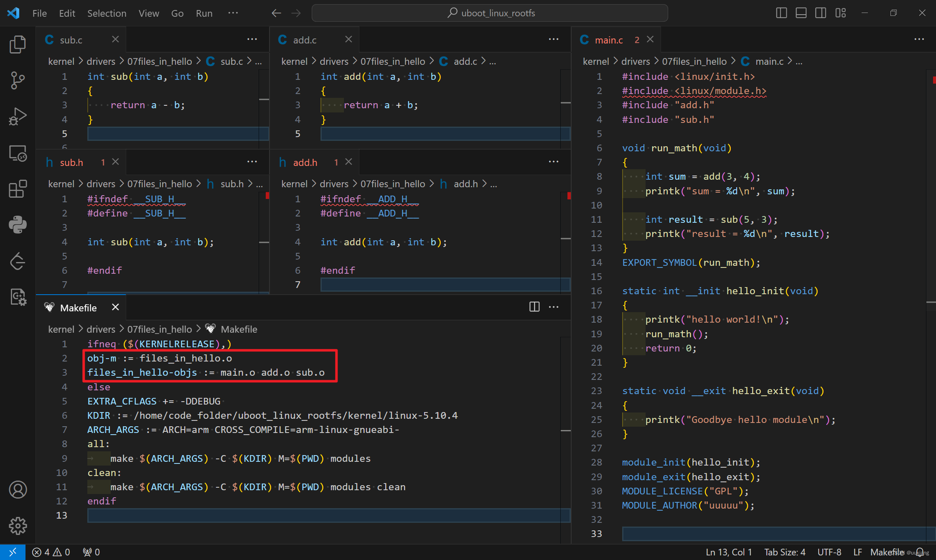The image size is (936, 560).
Task: Click the uboot_linux_rootfs search box
Action: click(489, 13)
